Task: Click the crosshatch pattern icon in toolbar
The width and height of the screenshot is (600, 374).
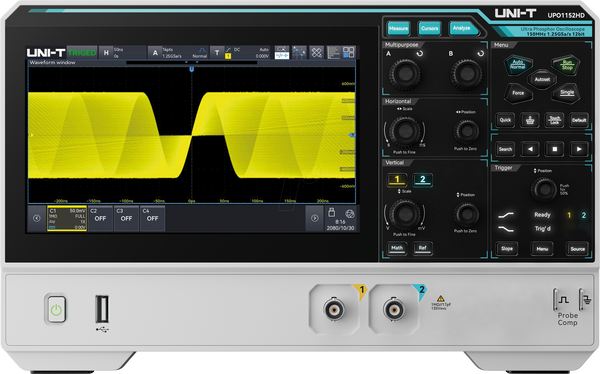Action: (x=316, y=52)
